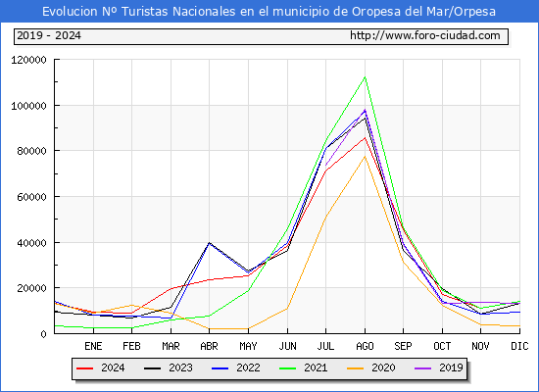Click the blue 2022 legend color line
539x392 pixels.
click(220, 368)
